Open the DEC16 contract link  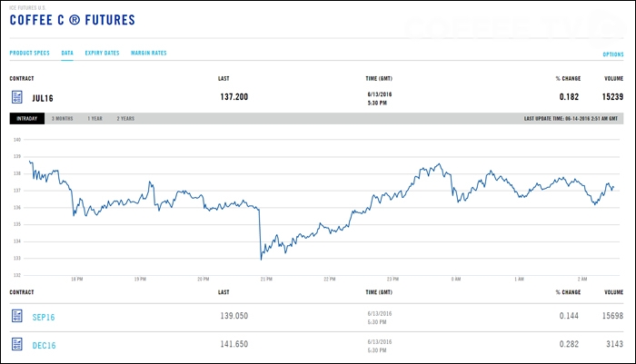(x=44, y=346)
